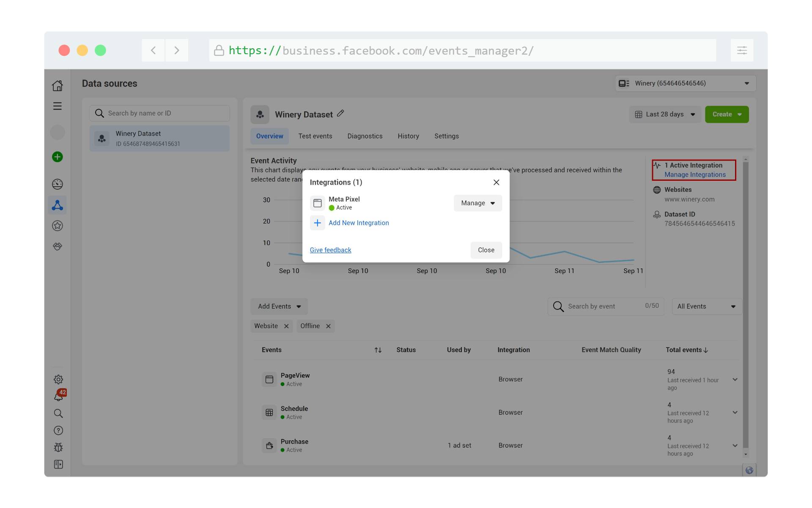Expand the Purchase row chevron
The image size is (812, 508).
pyautogui.click(x=735, y=445)
